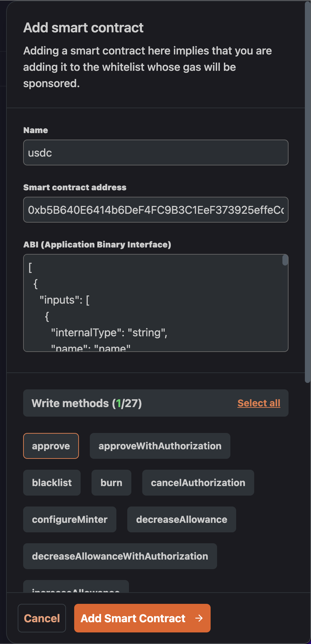This screenshot has width=311, height=644.
Task: Enable the "configureMinter" write method
Action: click(69, 519)
